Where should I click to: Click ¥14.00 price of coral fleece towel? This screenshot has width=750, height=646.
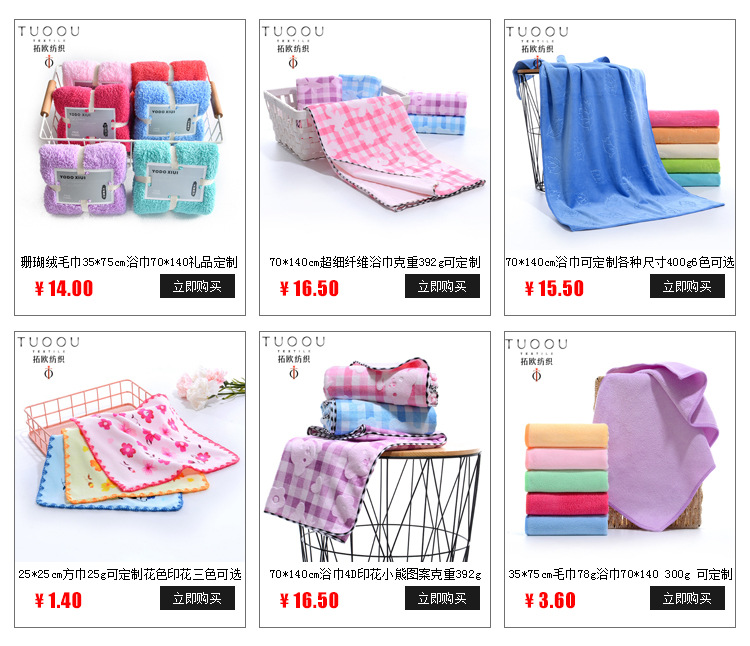[64, 288]
